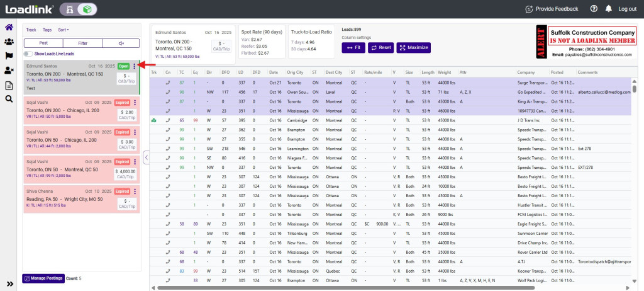Expand the sidebar with the double-arrow
Screen dimensions: 644x291
9,283
